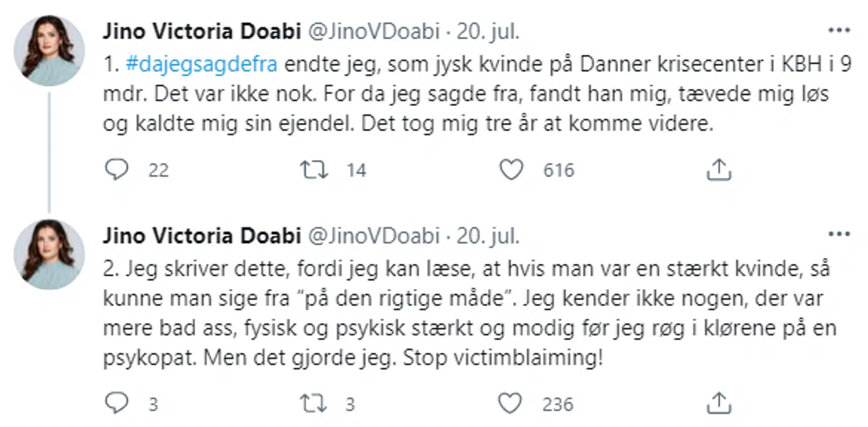The width and height of the screenshot is (868, 427).
Task: Open more options for first tweet
Action: tap(838, 31)
